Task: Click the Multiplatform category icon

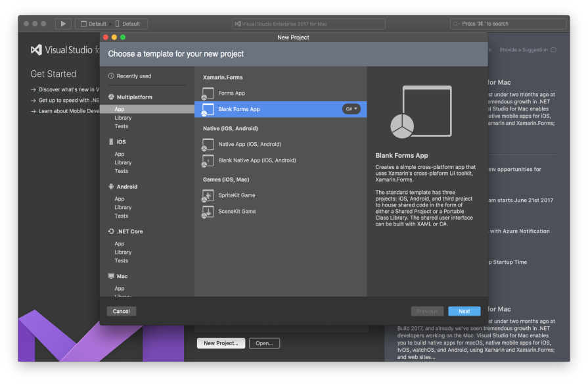Action: 111,97
